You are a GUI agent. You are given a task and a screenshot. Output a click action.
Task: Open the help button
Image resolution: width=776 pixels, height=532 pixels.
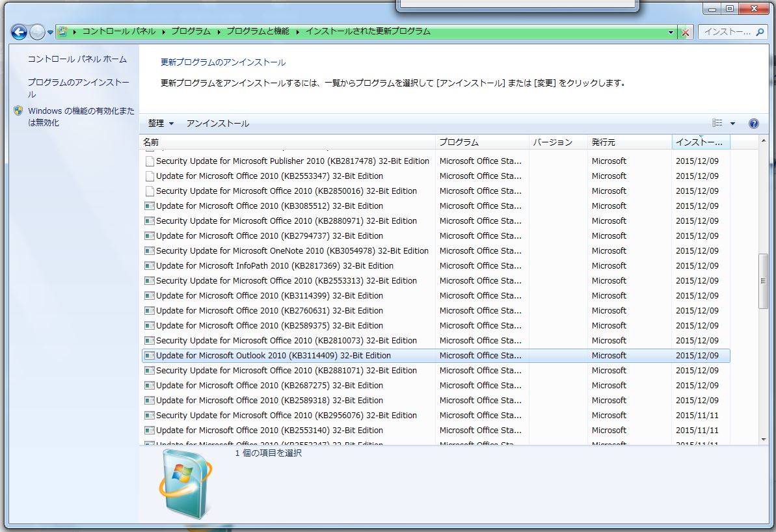tap(754, 123)
